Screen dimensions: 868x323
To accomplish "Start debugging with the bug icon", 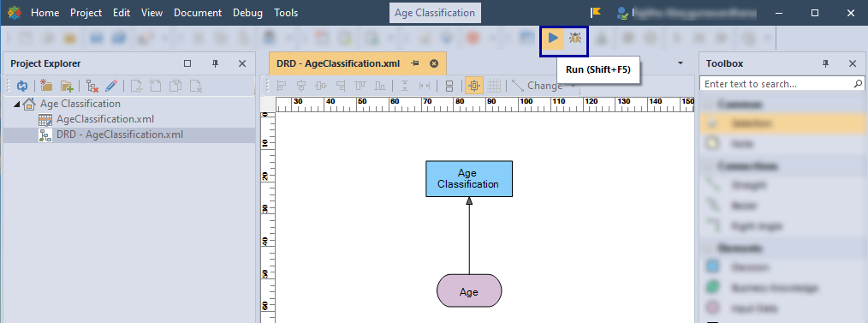I will [575, 38].
